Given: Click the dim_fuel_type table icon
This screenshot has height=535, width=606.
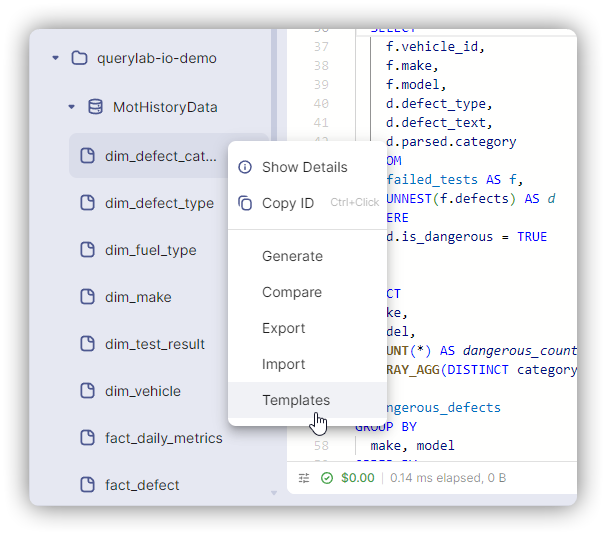Looking at the screenshot, I should 87,250.
